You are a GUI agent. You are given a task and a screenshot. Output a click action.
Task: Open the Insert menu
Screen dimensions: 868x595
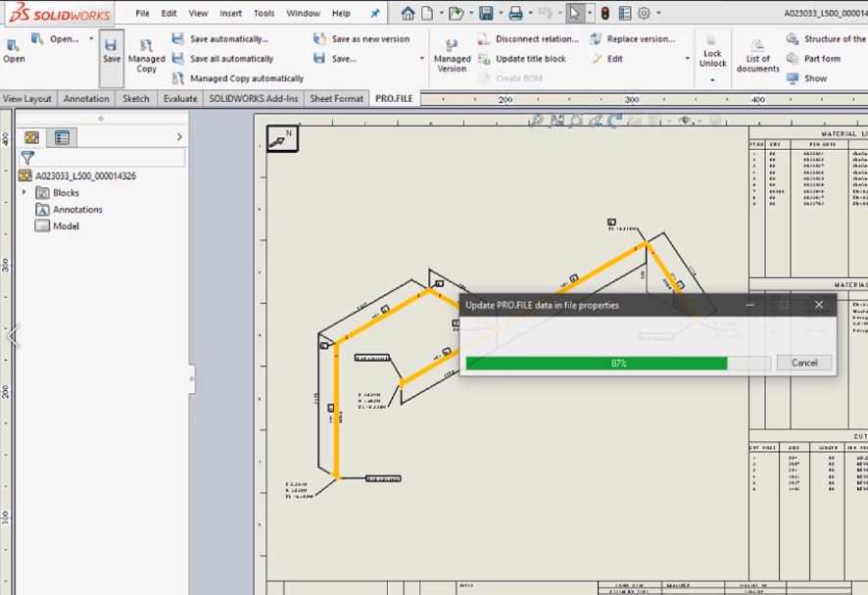pyautogui.click(x=230, y=14)
